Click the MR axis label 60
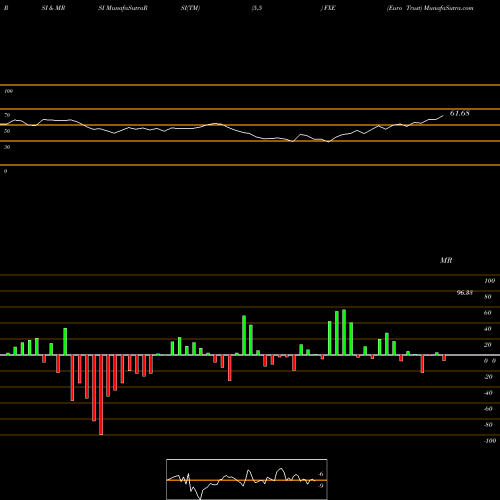The image size is (500, 500). click(x=487, y=313)
